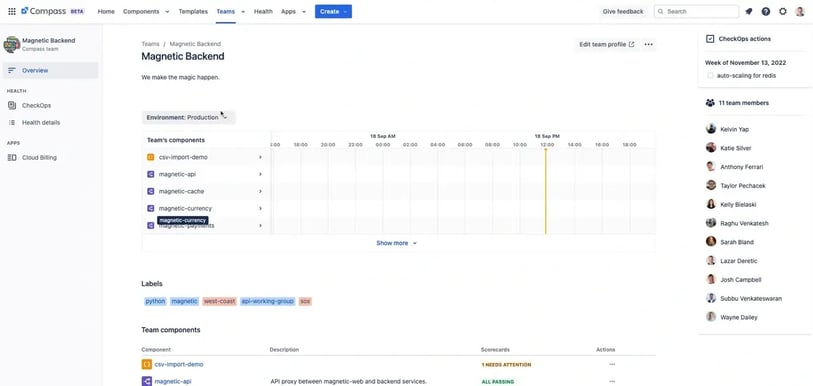The height and width of the screenshot is (386, 813).
Task: Expand Show more components
Action: (397, 243)
